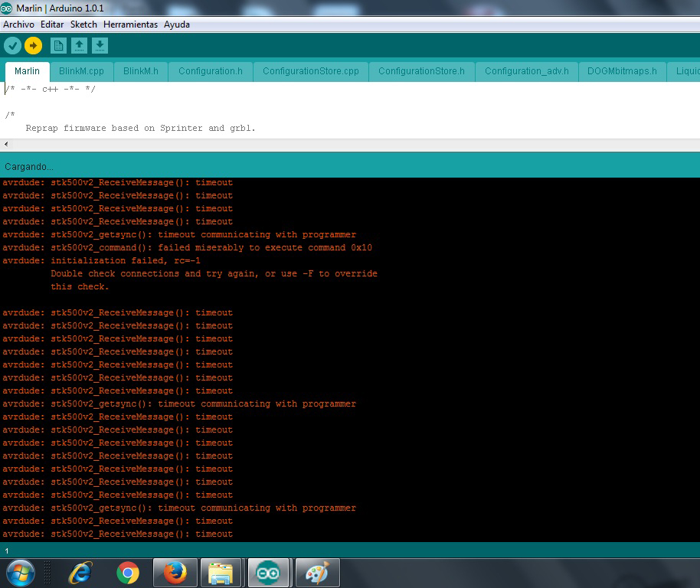The height and width of the screenshot is (588, 700).
Task: Select the Marlin tab
Action: pos(27,71)
